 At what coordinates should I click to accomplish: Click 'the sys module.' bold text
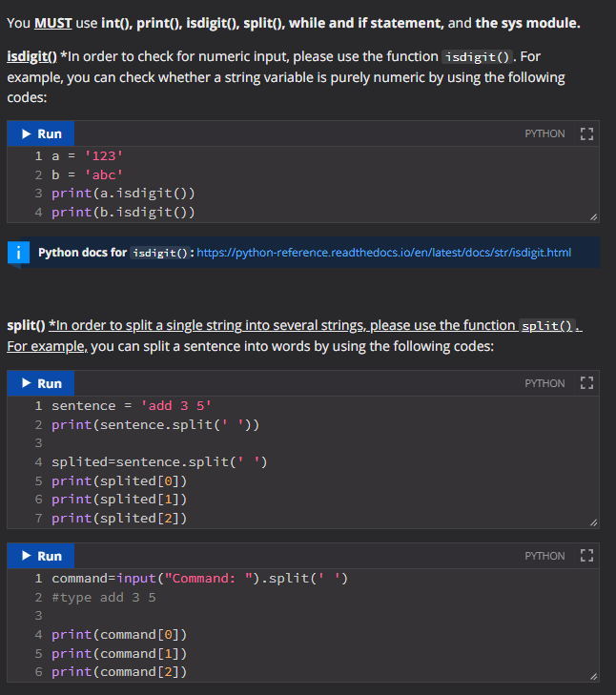tap(527, 23)
